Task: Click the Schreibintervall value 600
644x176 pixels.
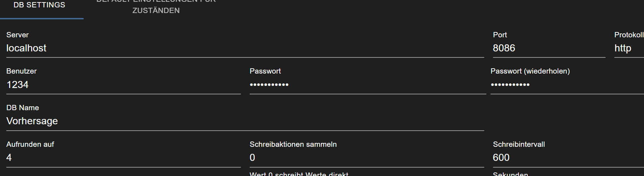Action: click(568, 158)
